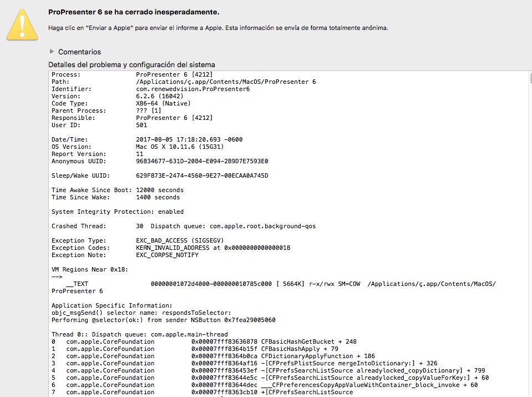Viewport: 532px width, 397px height.
Task: Click the version value 6.2.6 (16042)
Action: (159, 96)
